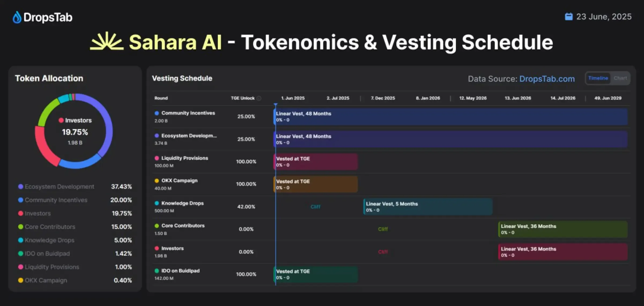The image size is (644, 306).
Task: Click the TGE Unlock info icon
Action: [259, 98]
